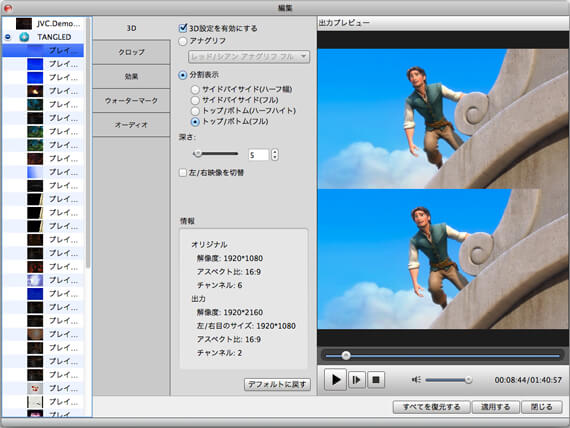Open the オーディオ tab

pyautogui.click(x=131, y=125)
